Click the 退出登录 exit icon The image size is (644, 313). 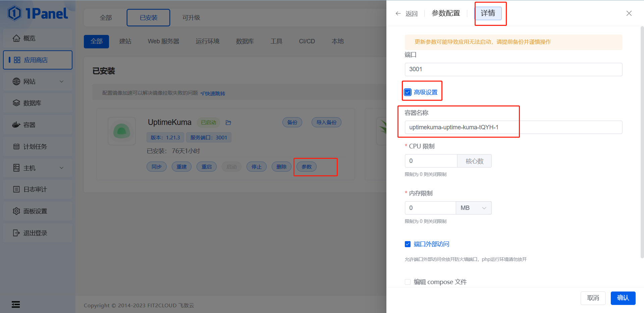16,233
